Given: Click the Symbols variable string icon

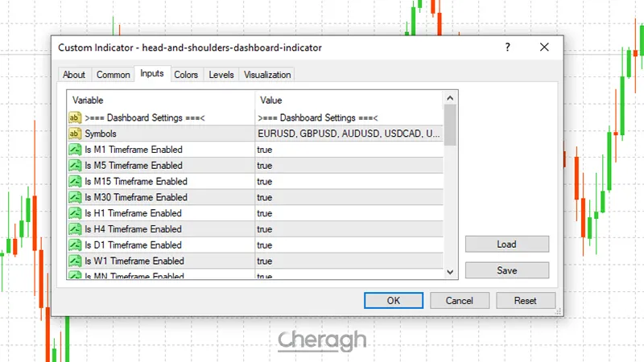Looking at the screenshot, I should tap(75, 134).
